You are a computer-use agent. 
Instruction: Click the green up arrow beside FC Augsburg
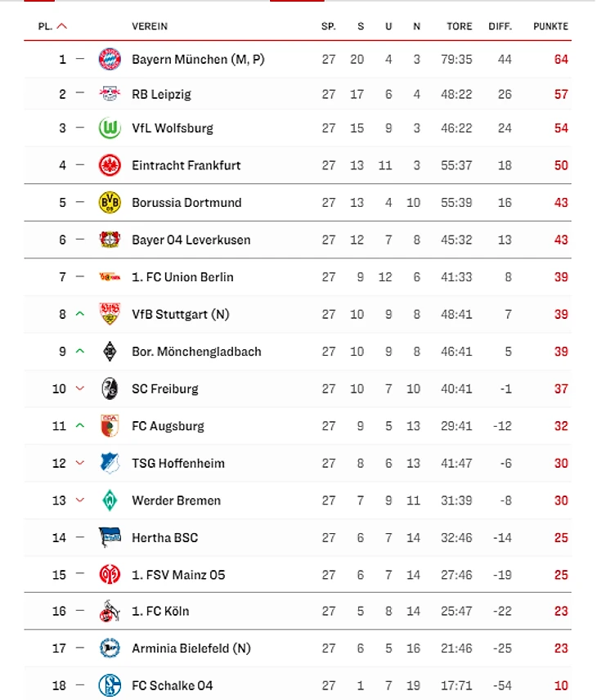(79, 425)
